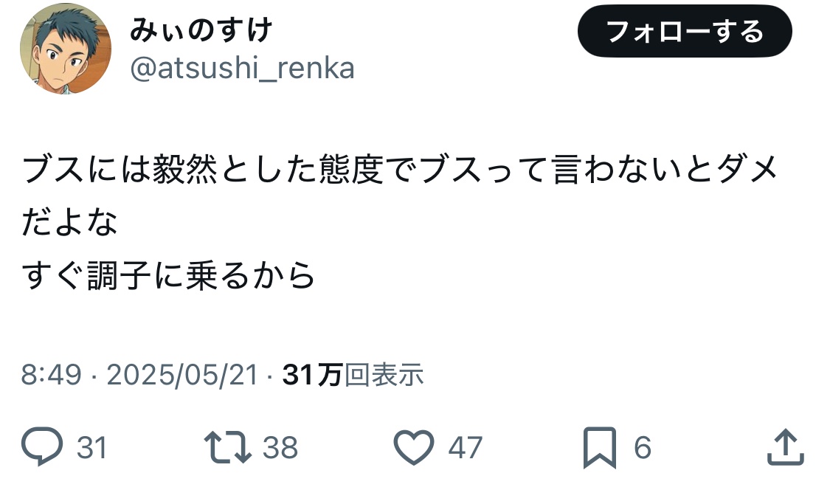Click the 2025/05/21 post date
Screen dimensions: 830x504
(x=182, y=376)
